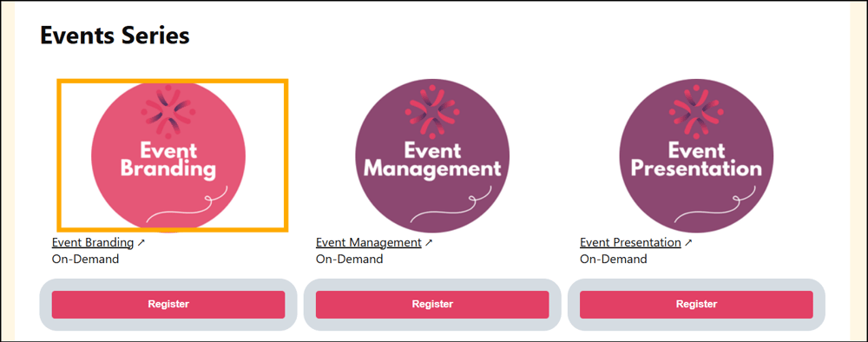
Task: Click external-link arrow beside Event Management link
Action: pyautogui.click(x=429, y=242)
